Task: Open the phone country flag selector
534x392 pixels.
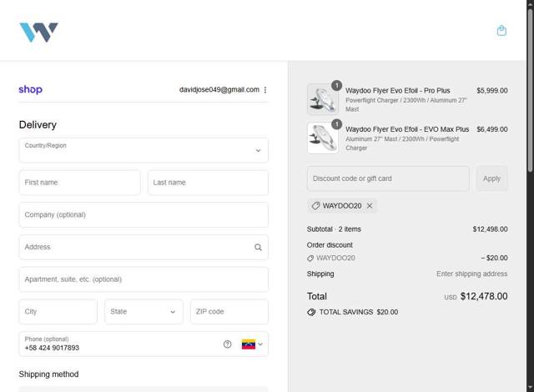Action: (x=251, y=344)
